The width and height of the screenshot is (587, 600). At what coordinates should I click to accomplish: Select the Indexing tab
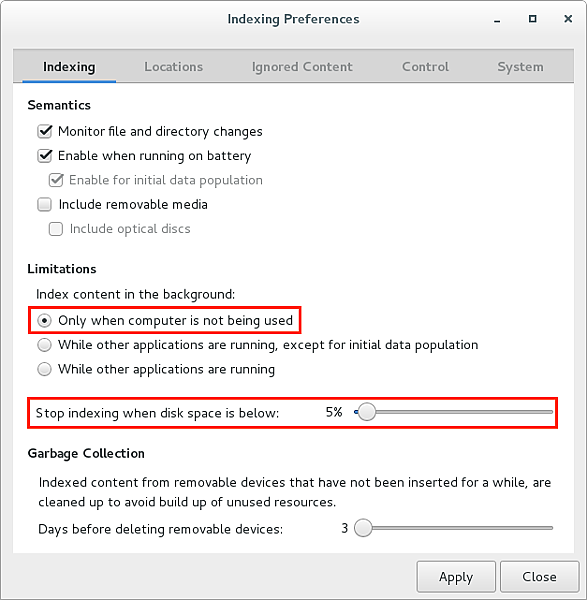[69, 67]
